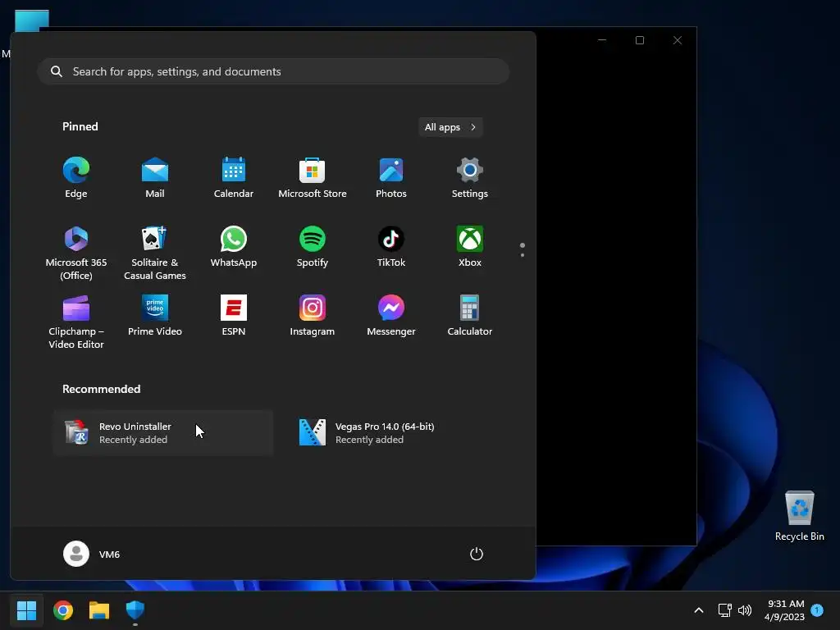Open the Calendar app

click(234, 178)
